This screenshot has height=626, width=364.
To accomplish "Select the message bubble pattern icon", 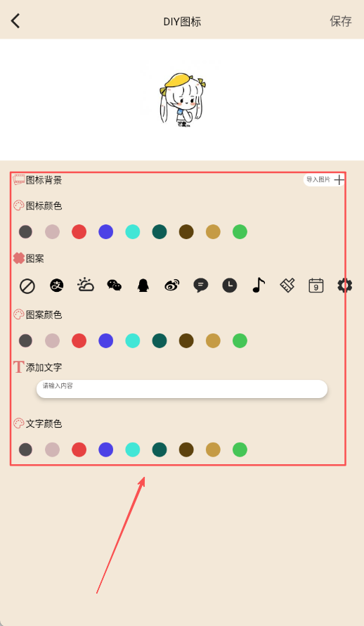I will point(200,286).
